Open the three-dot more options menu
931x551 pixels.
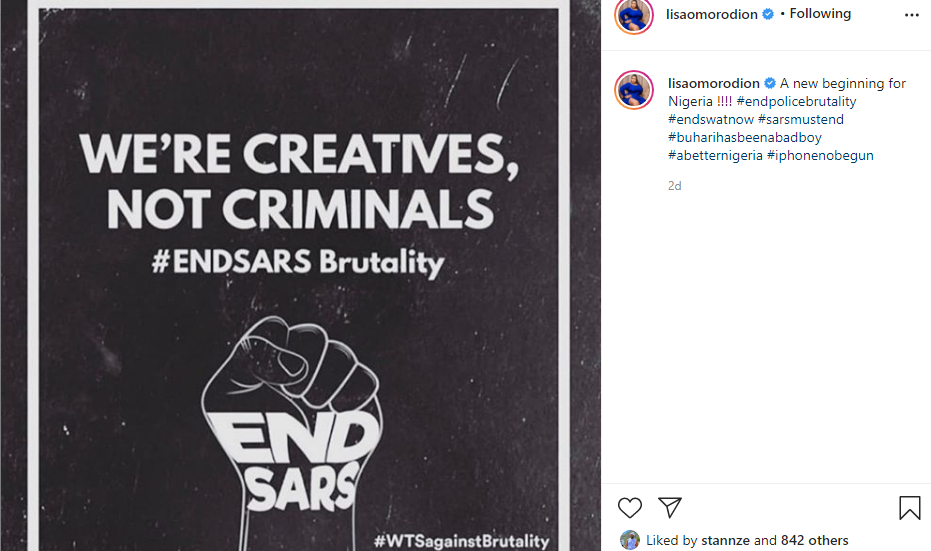pos(911,15)
